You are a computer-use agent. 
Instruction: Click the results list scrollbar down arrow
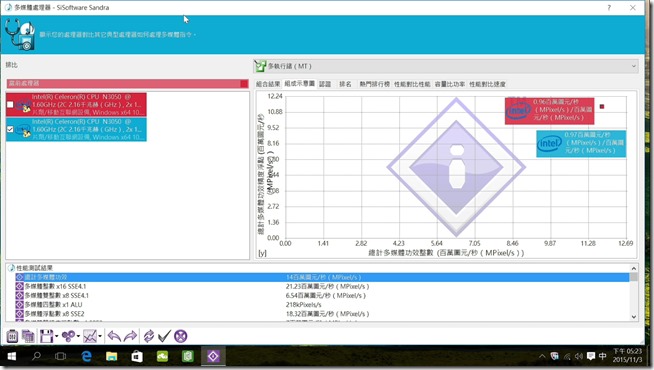pos(634,317)
